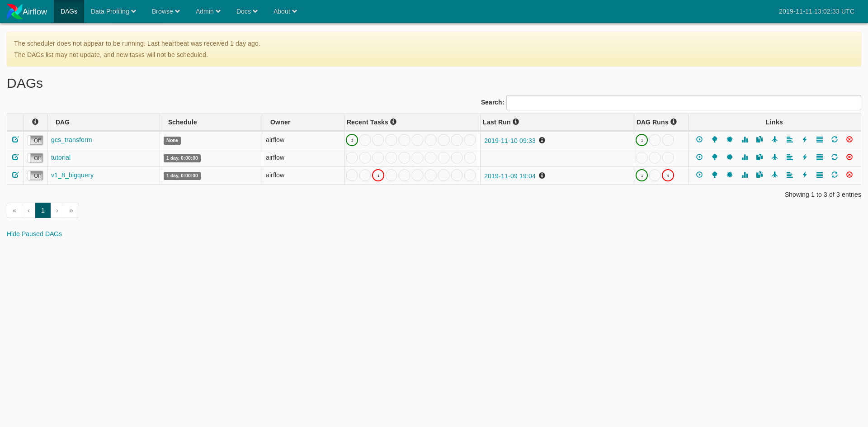Image resolution: width=868 pixels, height=427 pixels.
Task: Click red failed circle in v1_8_bigquery DAG Runs
Action: [x=668, y=176]
